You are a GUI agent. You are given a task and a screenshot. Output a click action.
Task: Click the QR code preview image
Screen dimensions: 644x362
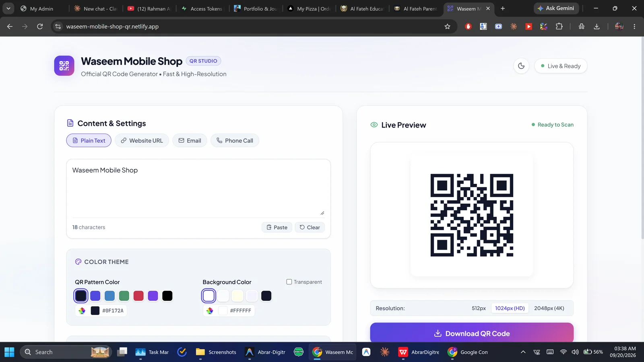click(472, 215)
